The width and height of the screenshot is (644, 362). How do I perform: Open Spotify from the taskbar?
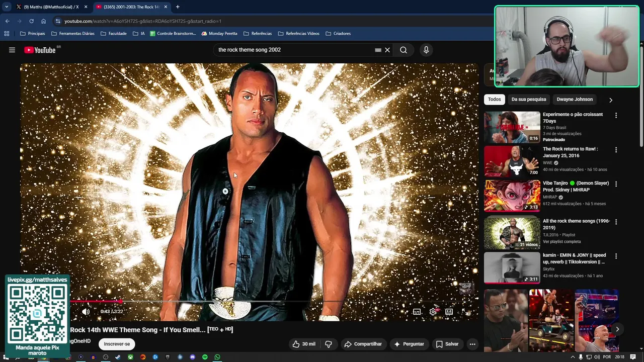point(205,357)
